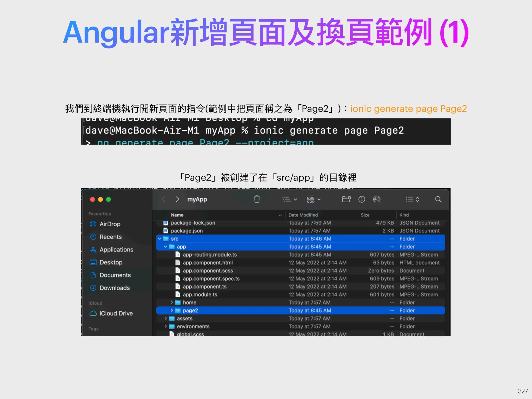Select the page2 folder row
Viewport: 532px width, 399px height.
[x=301, y=310]
